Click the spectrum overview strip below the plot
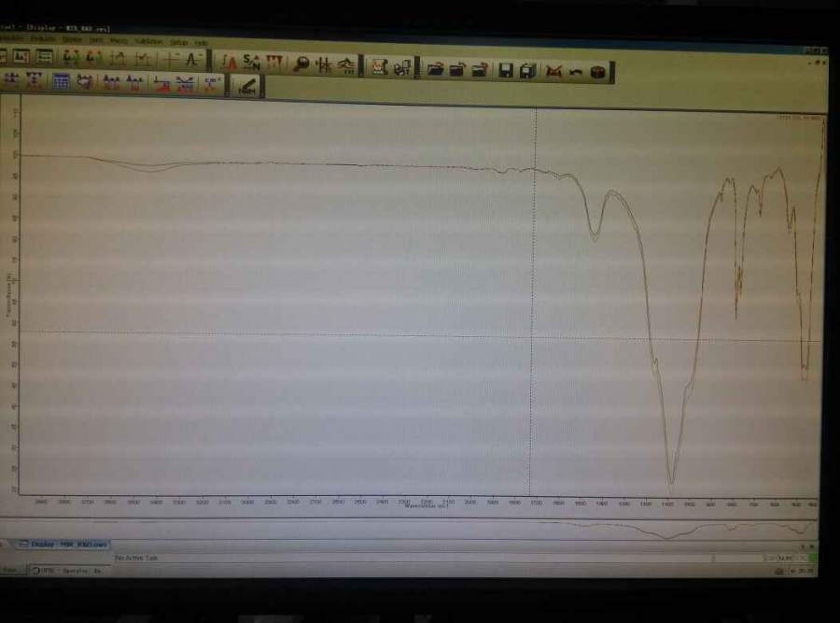Viewport: 840px width, 623px height. point(408,530)
